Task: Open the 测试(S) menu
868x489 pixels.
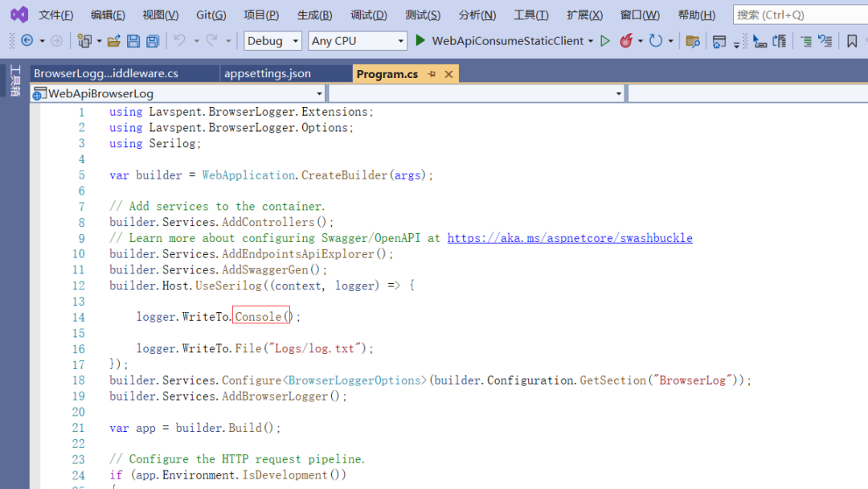Action: coord(423,15)
